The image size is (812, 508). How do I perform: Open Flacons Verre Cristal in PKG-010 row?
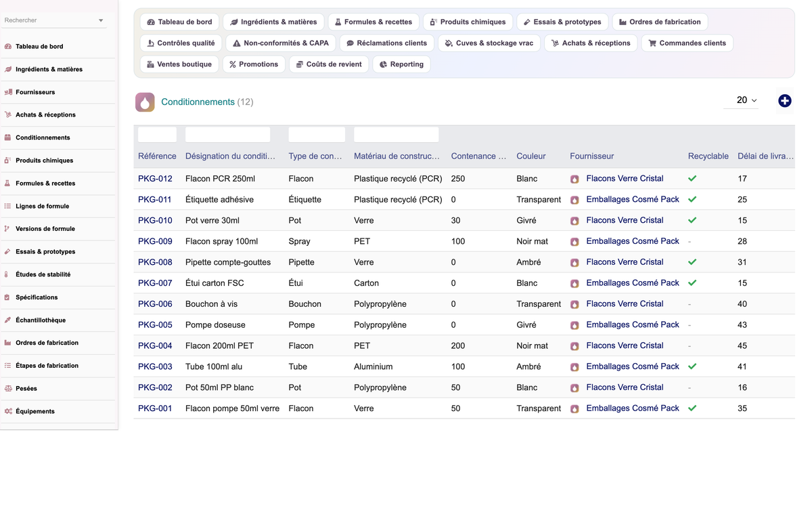coord(625,220)
